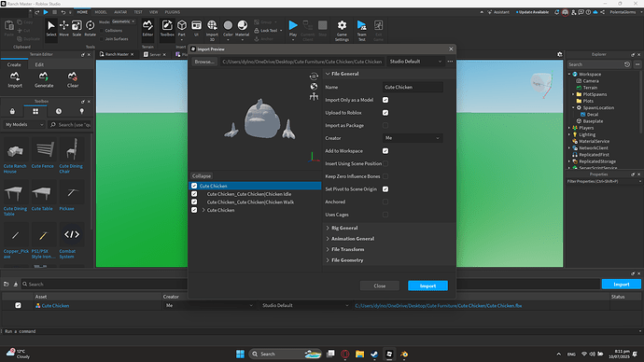Click Terrain Editor Clear icon
Screen dimensions: 644x362
click(x=73, y=79)
